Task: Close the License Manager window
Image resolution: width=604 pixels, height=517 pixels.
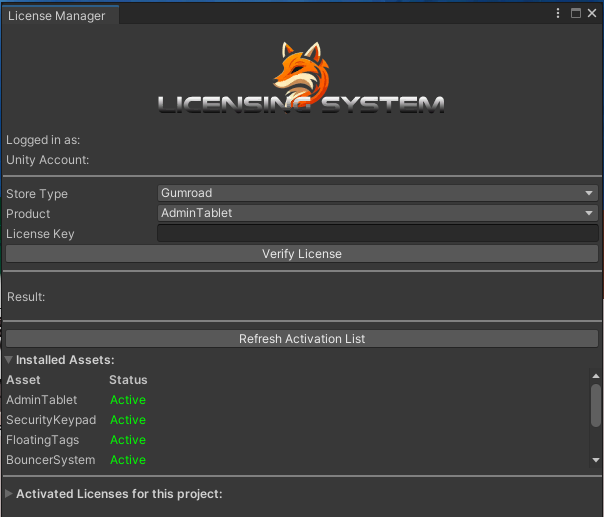Action: [592, 13]
